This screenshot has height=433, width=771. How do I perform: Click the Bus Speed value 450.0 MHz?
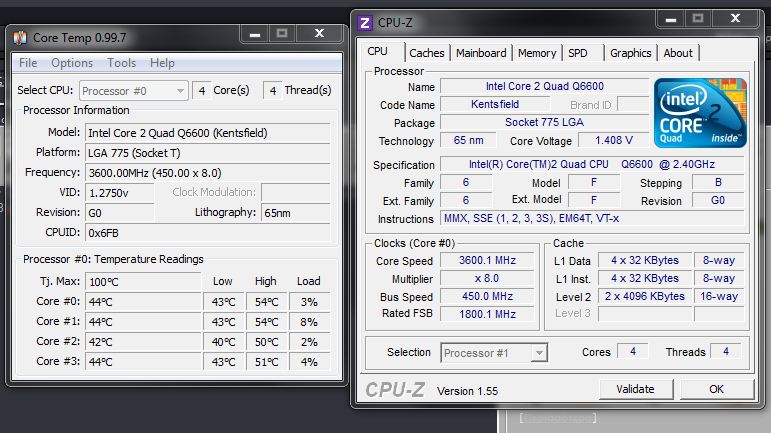(487, 296)
